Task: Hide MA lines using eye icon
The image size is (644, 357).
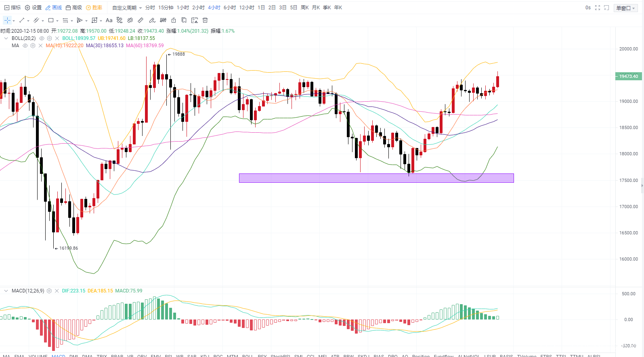Action: pyautogui.click(x=25, y=46)
